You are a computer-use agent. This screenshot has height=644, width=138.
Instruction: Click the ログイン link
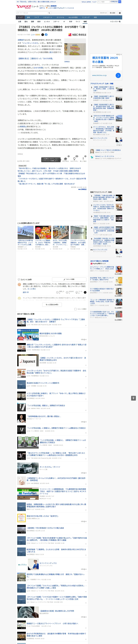click(x=42, y=8)
